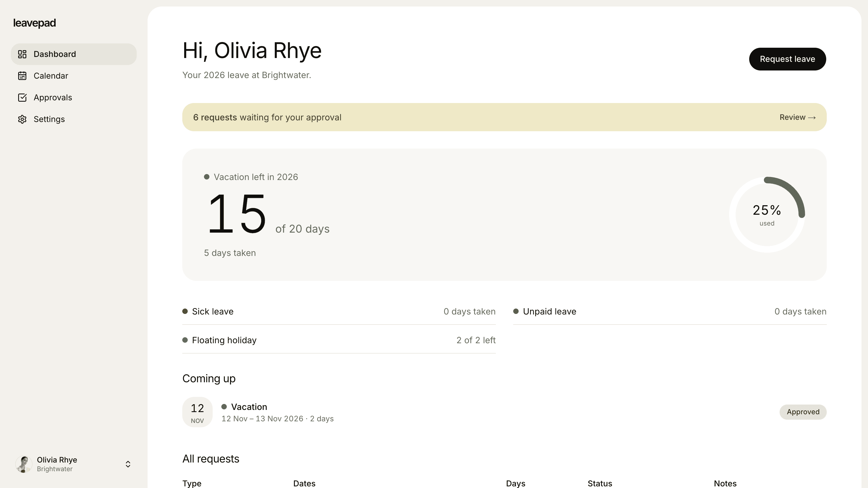The height and width of the screenshot is (488, 868).
Task: Click the 2 of 2 left value
Action: click(476, 340)
